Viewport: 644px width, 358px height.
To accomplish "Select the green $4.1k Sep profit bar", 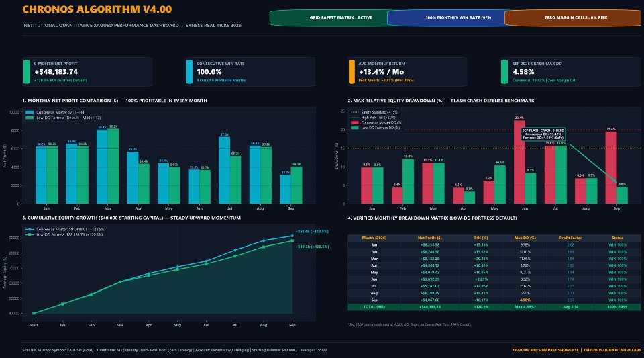I will coord(297,185).
